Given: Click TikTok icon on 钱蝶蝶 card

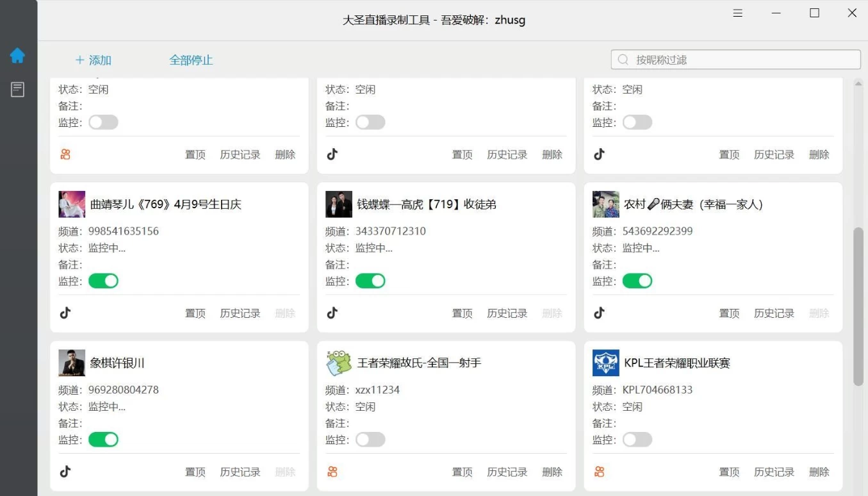Looking at the screenshot, I should pyautogui.click(x=332, y=313).
